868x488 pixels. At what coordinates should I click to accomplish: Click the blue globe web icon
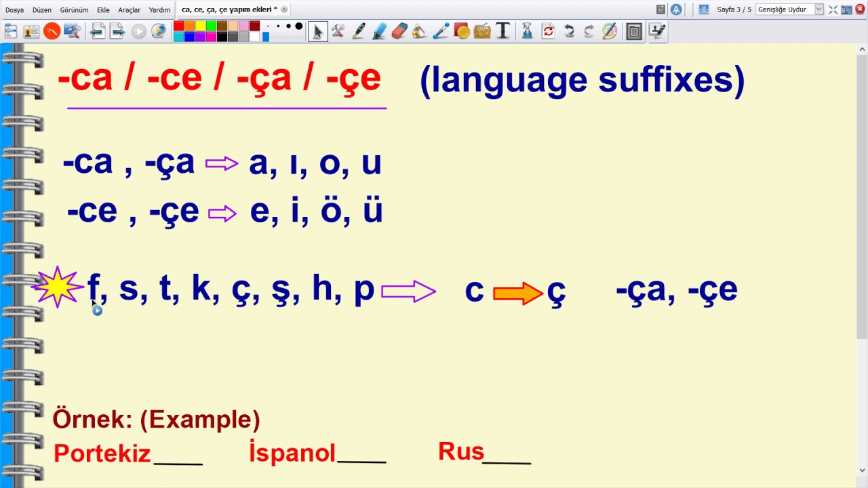click(x=159, y=31)
